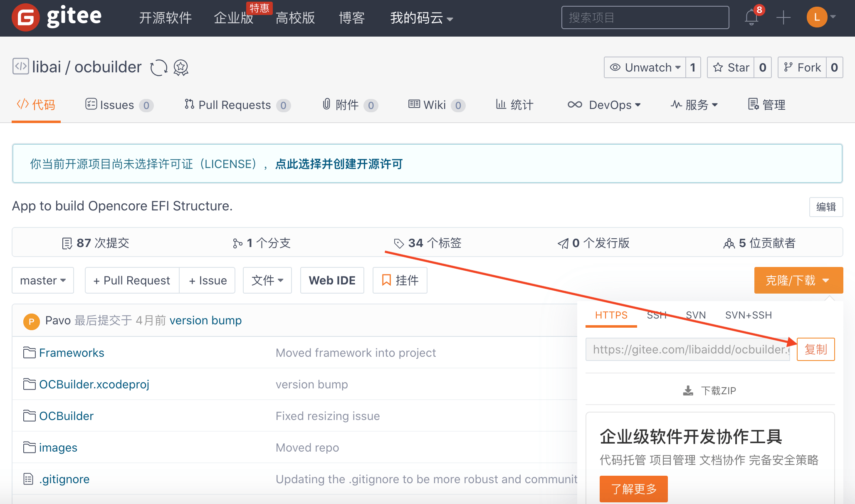This screenshot has height=504, width=855.
Task: Click the plus create icon in header
Action: [783, 17]
